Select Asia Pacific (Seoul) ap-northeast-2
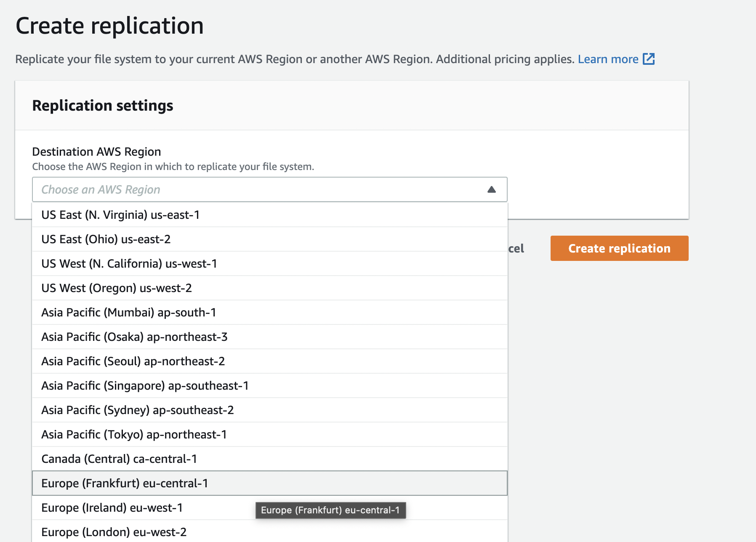Screen dimensions: 756x542 (x=270, y=361)
